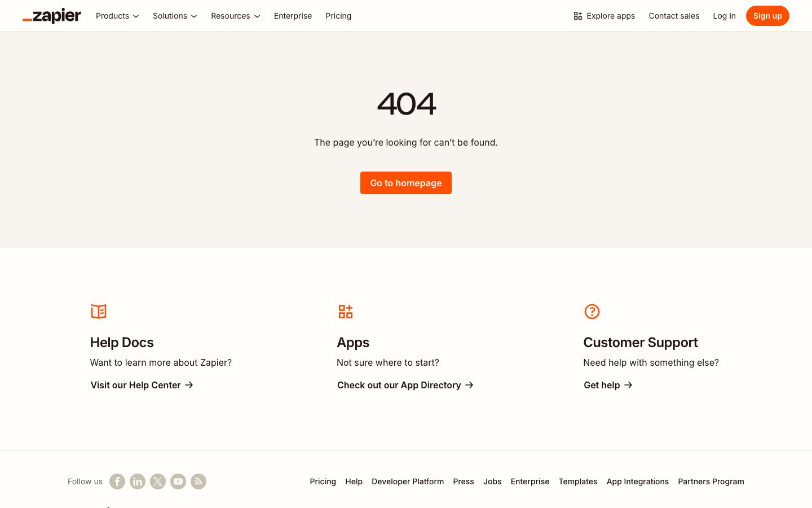Click the Facebook social icon

[117, 481]
